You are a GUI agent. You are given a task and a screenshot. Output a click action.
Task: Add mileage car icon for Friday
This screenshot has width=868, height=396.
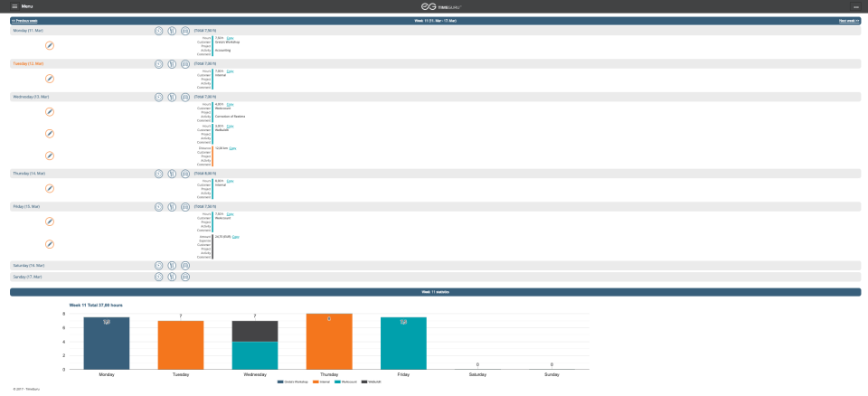pyautogui.click(x=185, y=206)
